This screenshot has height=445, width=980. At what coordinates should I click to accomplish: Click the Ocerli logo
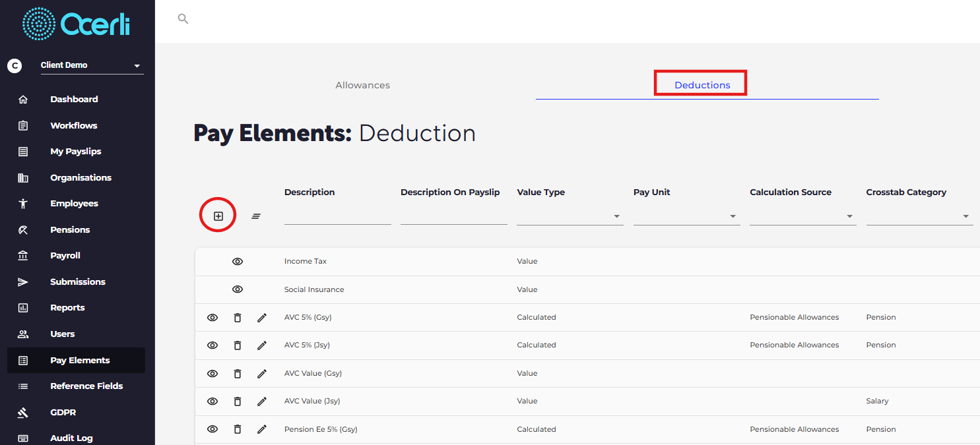click(77, 24)
